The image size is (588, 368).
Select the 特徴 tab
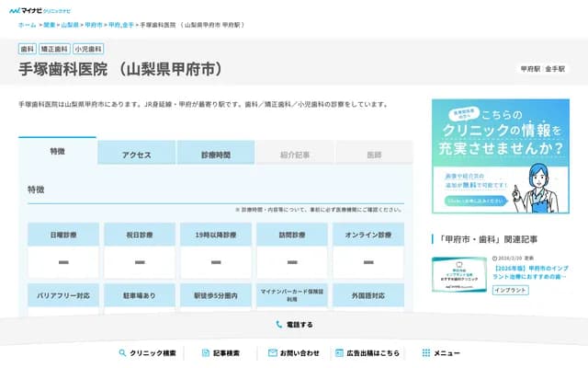(57, 152)
